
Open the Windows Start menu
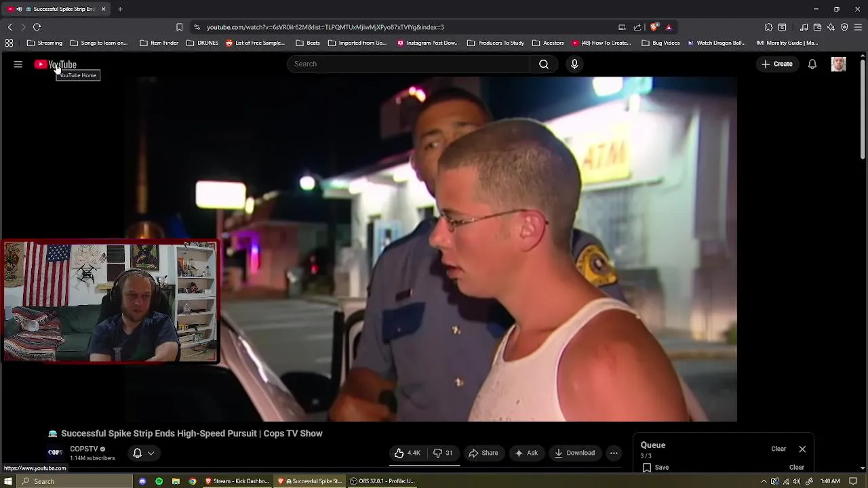coord(8,481)
